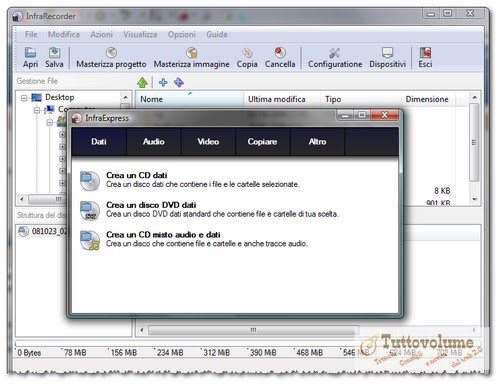Go up one folder with the green arrow
497x386 pixels.
(142, 82)
